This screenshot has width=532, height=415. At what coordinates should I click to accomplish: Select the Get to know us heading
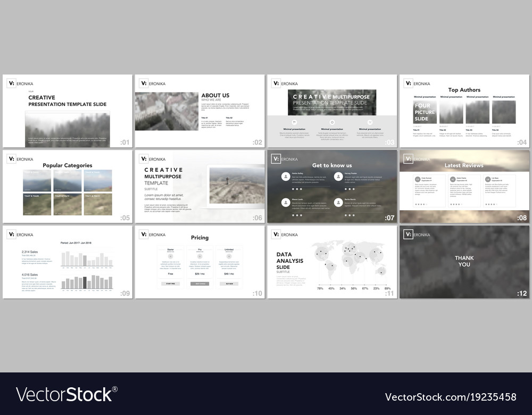click(x=332, y=165)
